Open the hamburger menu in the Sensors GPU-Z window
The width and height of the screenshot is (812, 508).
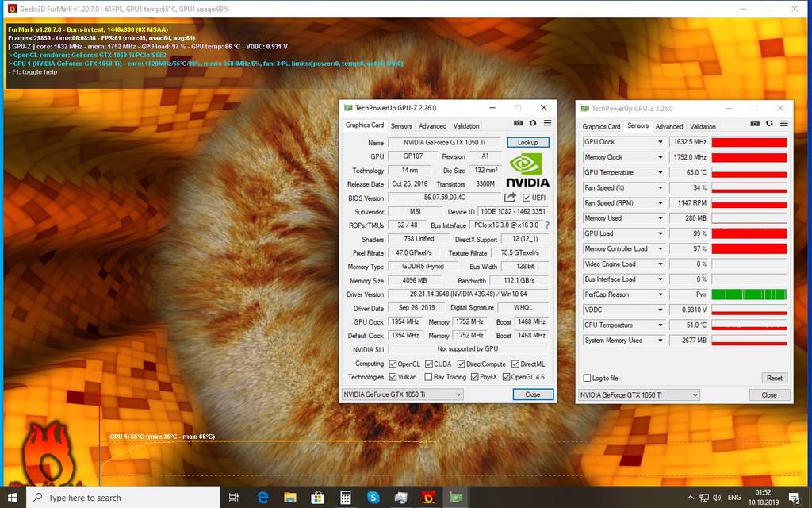tap(784, 123)
